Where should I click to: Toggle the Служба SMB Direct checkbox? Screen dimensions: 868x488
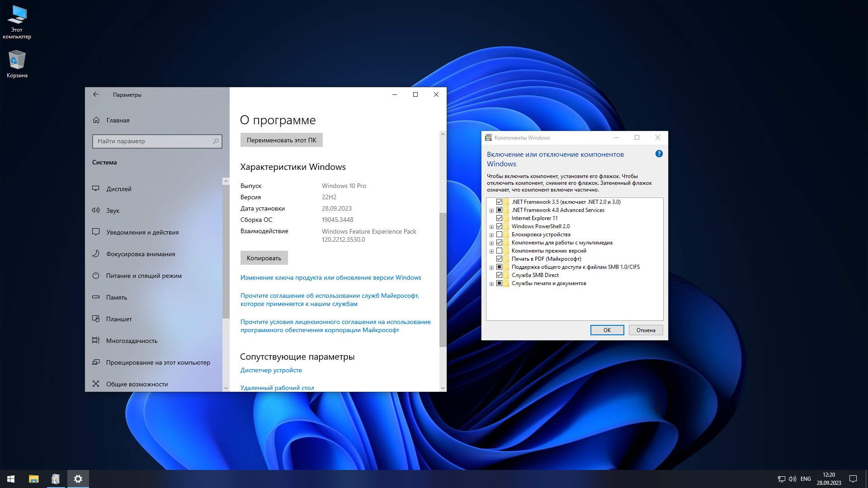click(499, 275)
